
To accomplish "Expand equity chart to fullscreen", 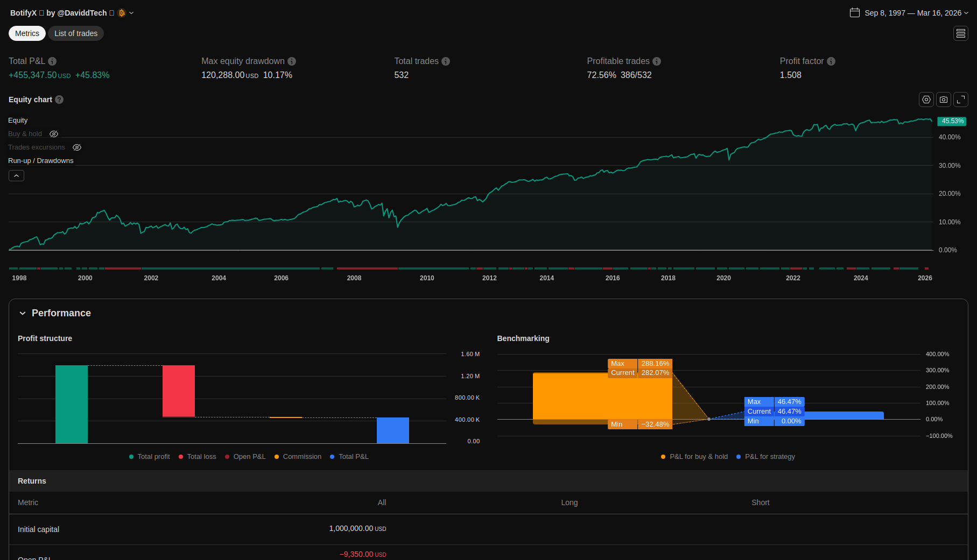I will point(960,100).
